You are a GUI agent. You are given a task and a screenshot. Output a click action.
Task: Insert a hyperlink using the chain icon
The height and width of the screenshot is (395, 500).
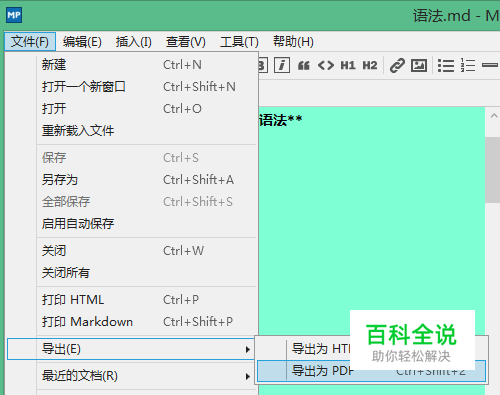(x=397, y=65)
